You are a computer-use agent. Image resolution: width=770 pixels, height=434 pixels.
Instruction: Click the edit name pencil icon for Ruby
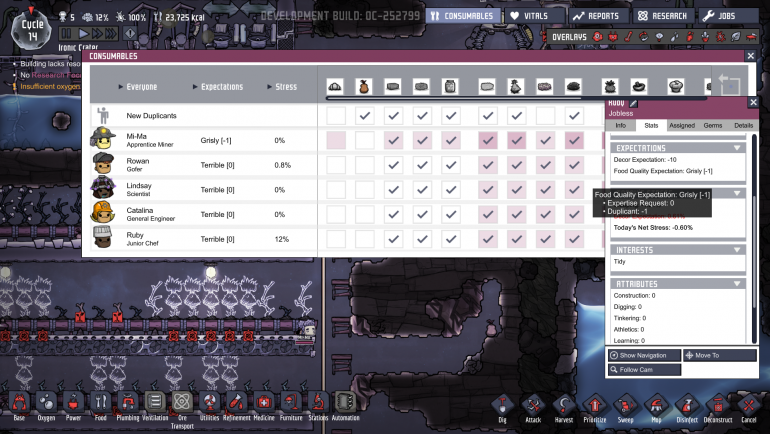[x=633, y=103]
